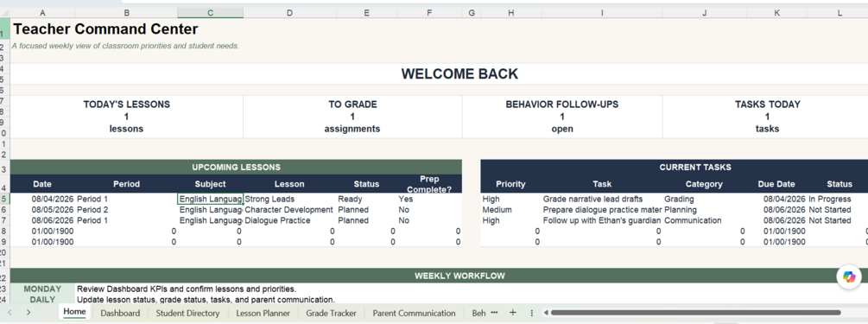Open the Grade Tracker sheet tab

click(331, 313)
